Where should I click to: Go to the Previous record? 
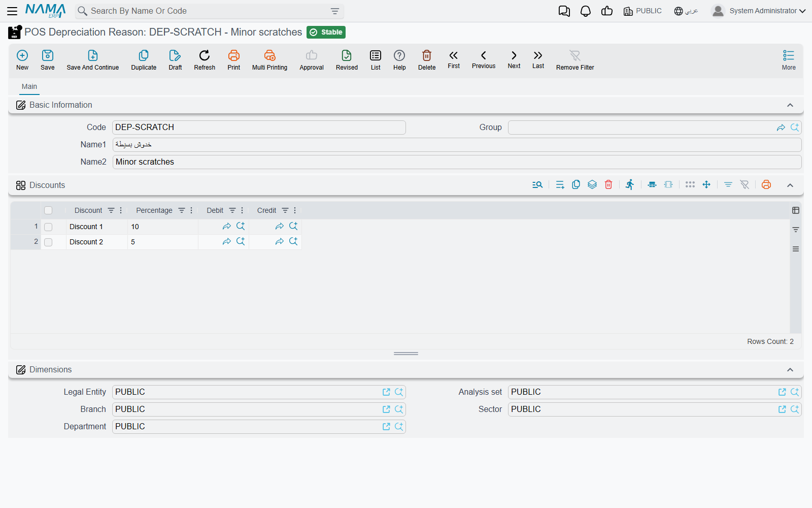[x=484, y=59]
